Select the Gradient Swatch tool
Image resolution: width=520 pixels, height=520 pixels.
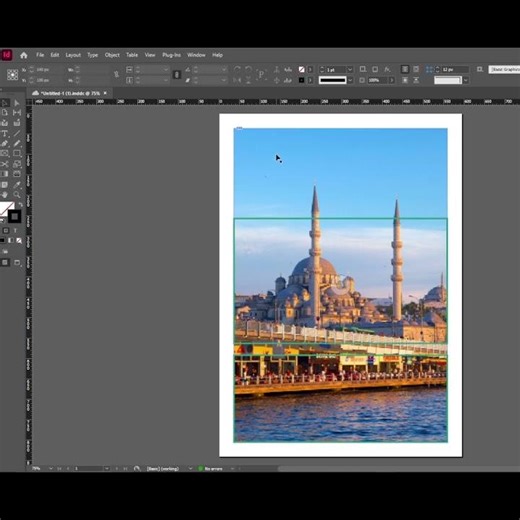click(4, 174)
